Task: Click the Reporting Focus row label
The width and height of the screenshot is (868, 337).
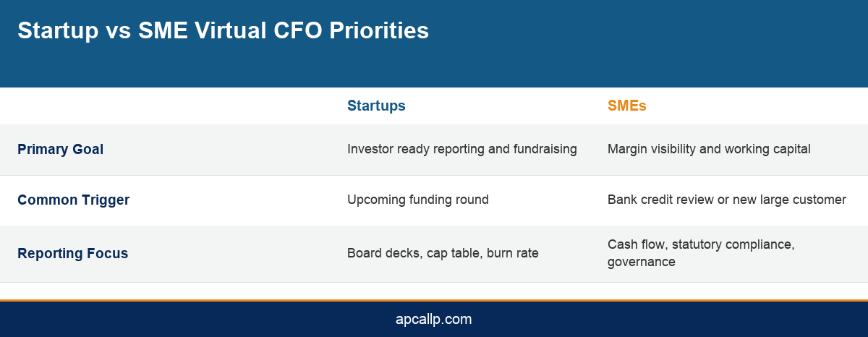Action: [72, 254]
